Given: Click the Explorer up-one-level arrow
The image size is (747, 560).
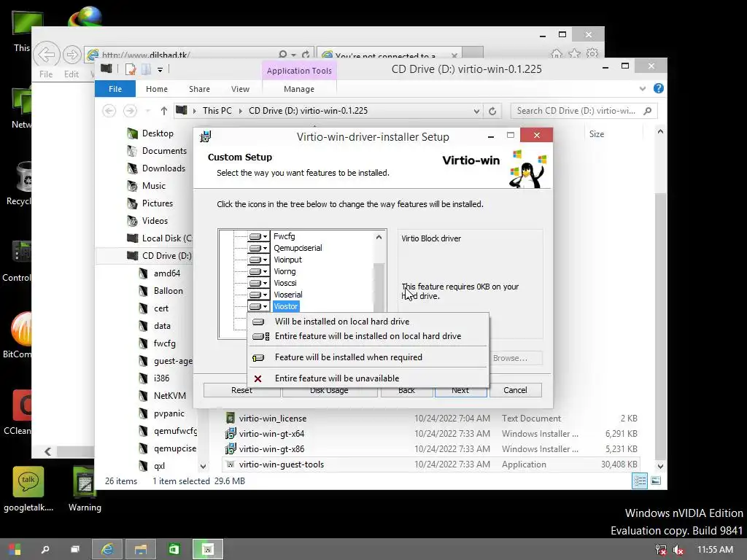Looking at the screenshot, I should pos(164,111).
